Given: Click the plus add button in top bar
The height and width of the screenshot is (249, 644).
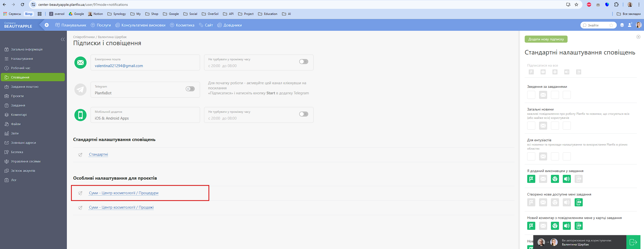Looking at the screenshot, I should pos(47,25).
